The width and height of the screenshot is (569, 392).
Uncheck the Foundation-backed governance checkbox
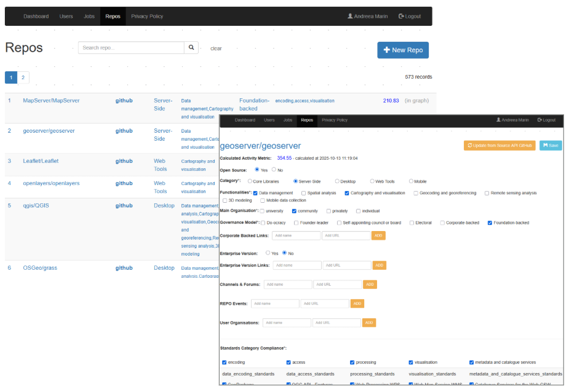click(x=490, y=222)
